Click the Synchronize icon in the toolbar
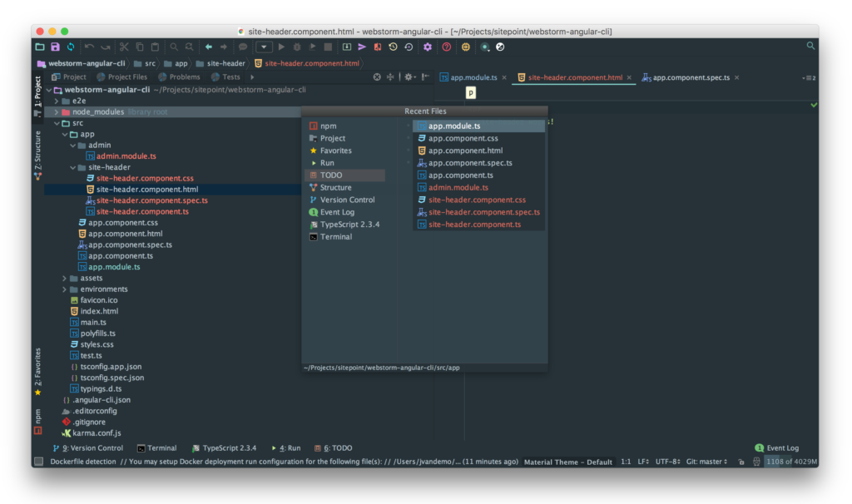The image size is (852, 504). 71,47
